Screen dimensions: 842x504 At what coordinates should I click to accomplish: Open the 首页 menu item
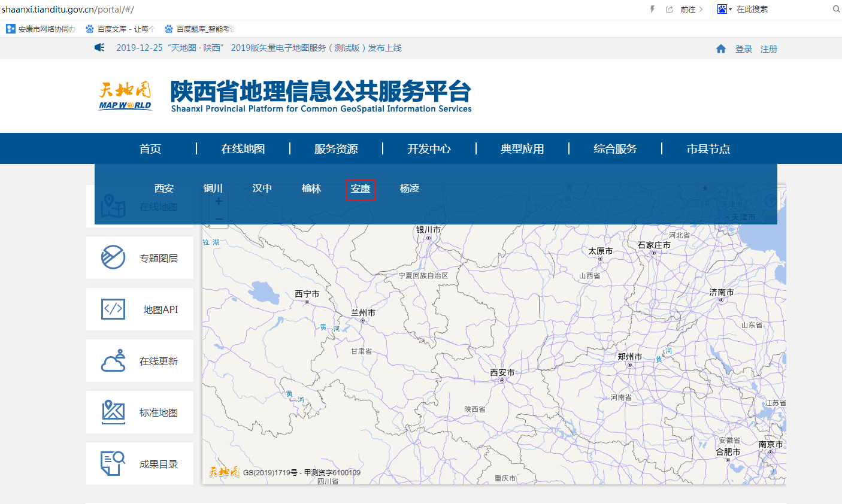(150, 148)
